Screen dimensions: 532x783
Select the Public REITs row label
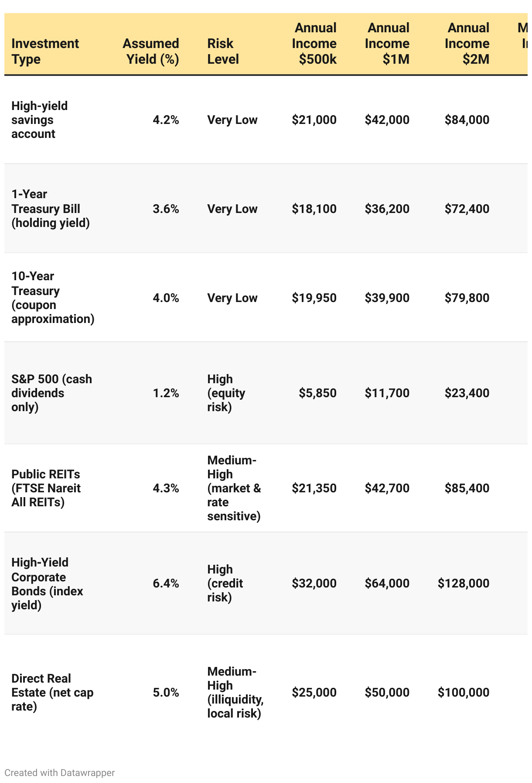pyautogui.click(x=46, y=488)
